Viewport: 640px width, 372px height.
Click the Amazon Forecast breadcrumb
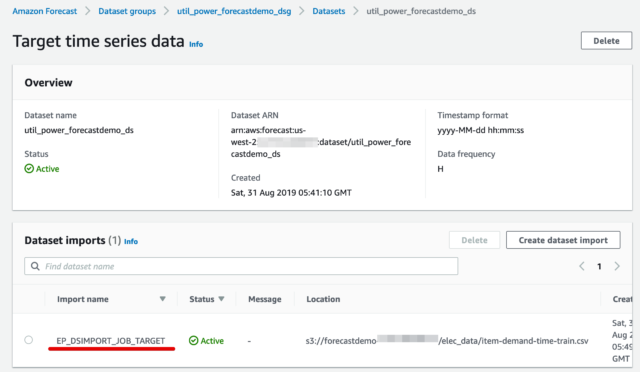click(44, 11)
